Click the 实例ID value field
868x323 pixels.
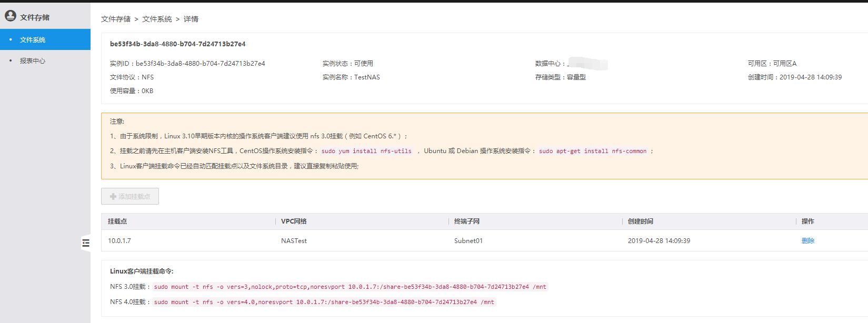click(x=201, y=63)
